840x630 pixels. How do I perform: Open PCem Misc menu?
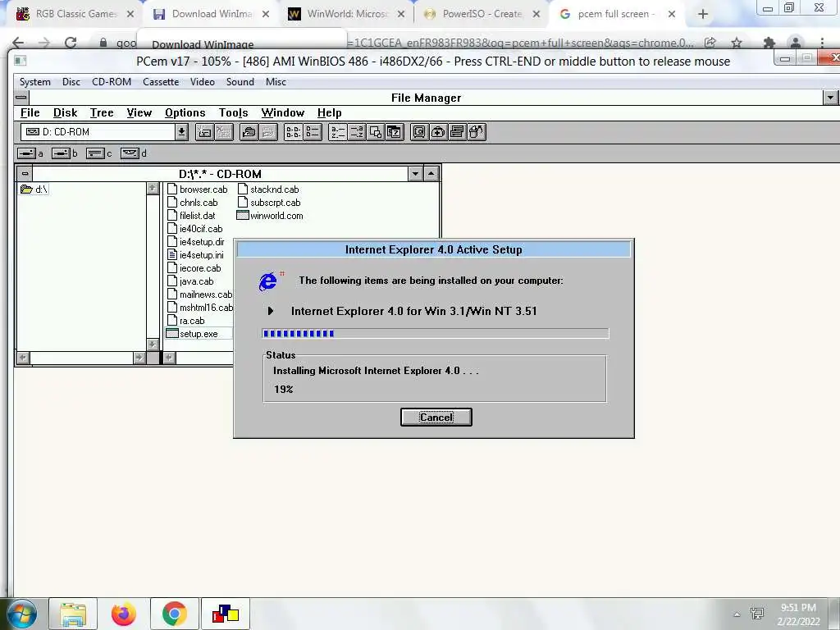click(276, 82)
